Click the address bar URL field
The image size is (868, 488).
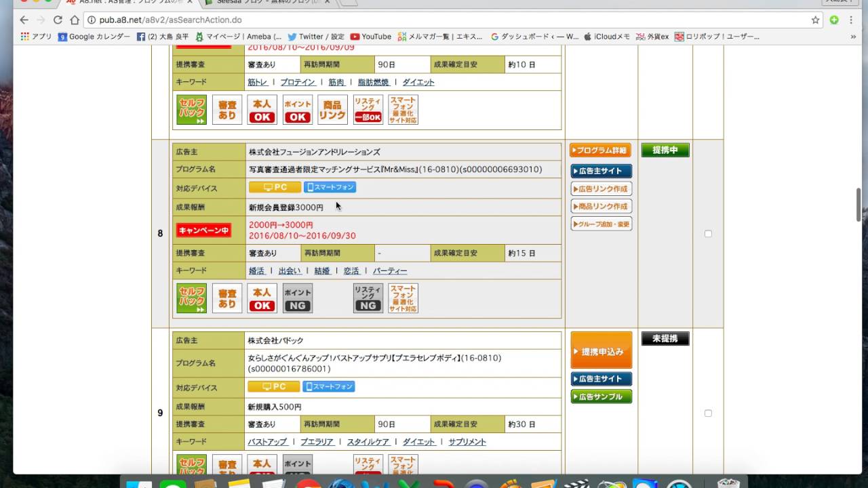[x=448, y=20]
